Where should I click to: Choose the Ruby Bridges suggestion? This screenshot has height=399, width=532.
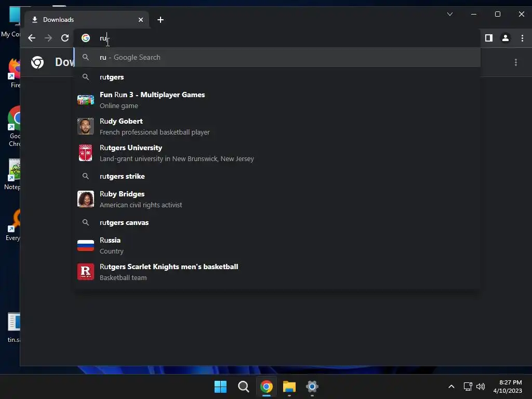tap(277, 199)
